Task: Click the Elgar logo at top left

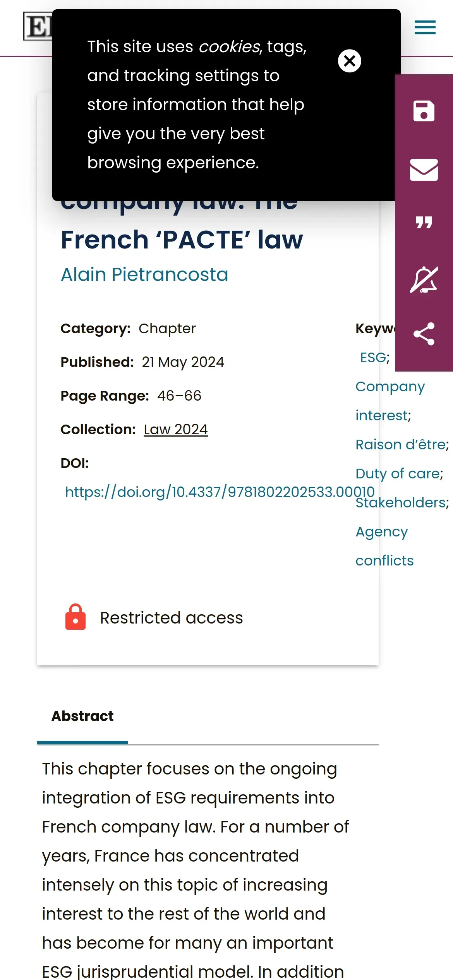Action: click(x=38, y=26)
